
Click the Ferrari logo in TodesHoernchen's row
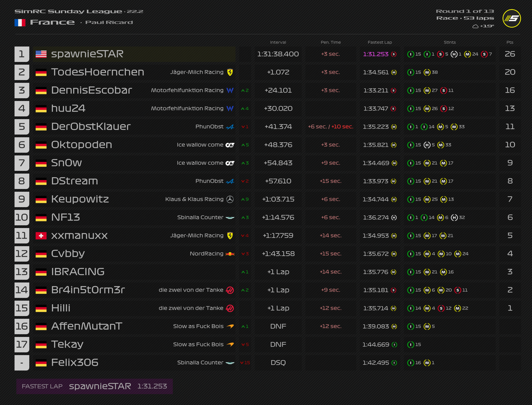230,72
